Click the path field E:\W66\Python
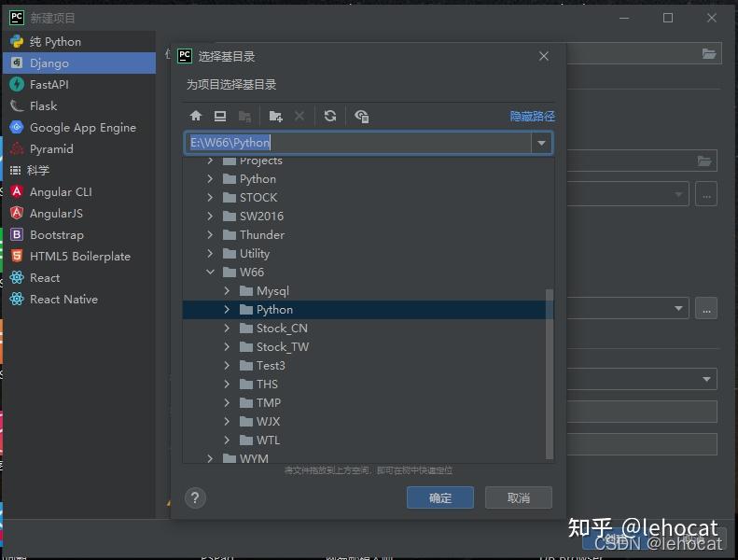Screen dimensions: 738x560 357,143
